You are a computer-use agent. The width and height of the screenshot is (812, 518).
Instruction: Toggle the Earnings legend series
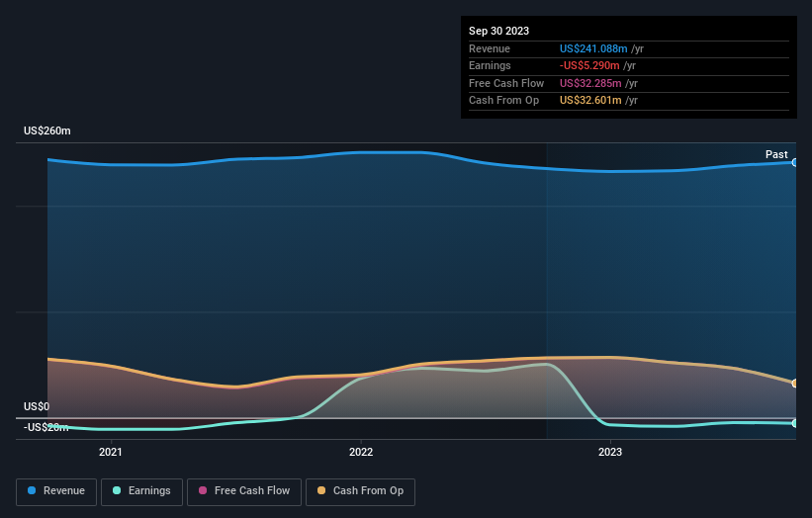(141, 491)
